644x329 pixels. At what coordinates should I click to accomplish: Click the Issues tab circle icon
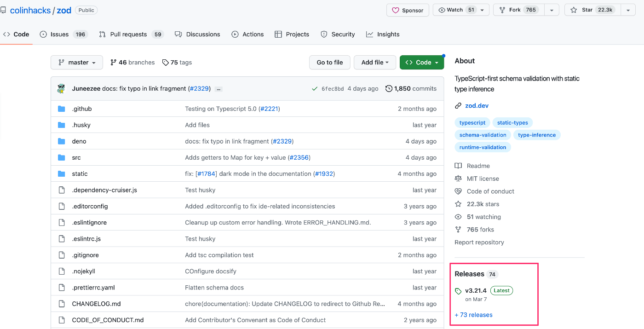43,35
